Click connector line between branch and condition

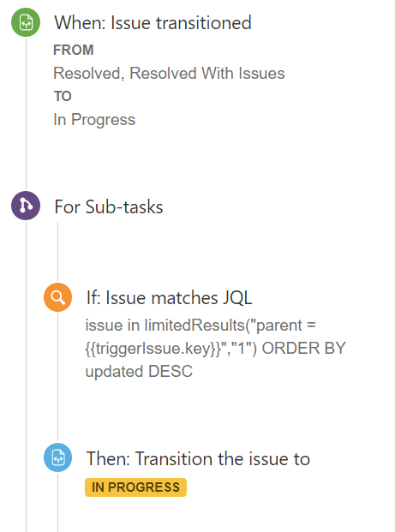pyautogui.click(x=57, y=253)
